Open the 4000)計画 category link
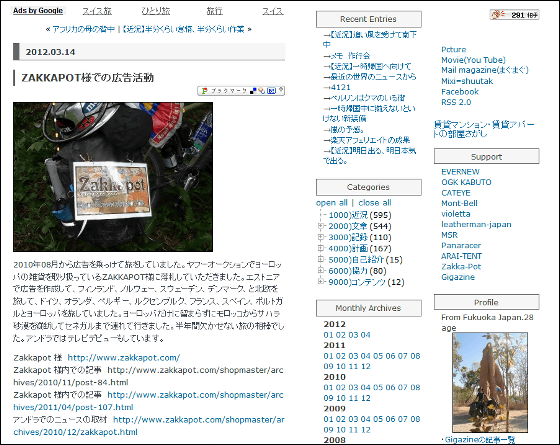The width and height of the screenshot is (560, 445). tap(348, 248)
